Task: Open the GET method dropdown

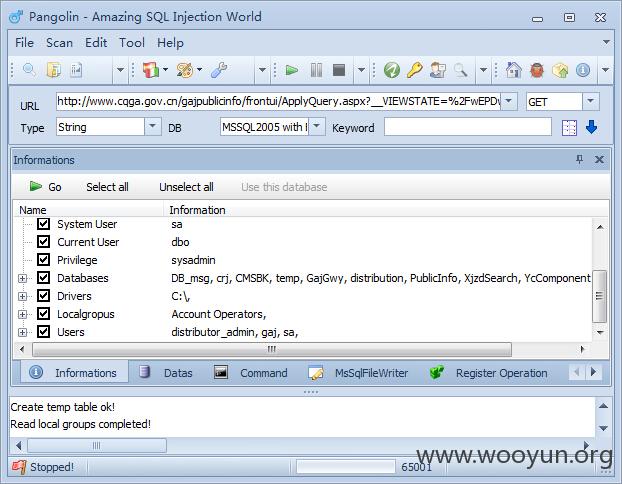Action: pos(590,101)
